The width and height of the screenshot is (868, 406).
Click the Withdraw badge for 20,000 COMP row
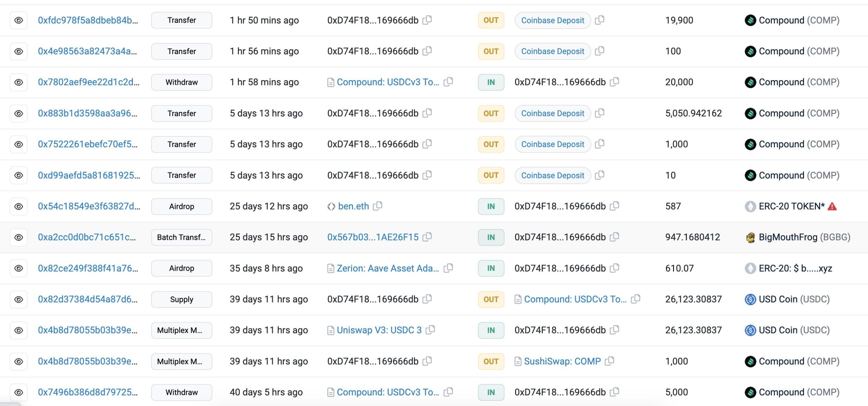pyautogui.click(x=181, y=82)
